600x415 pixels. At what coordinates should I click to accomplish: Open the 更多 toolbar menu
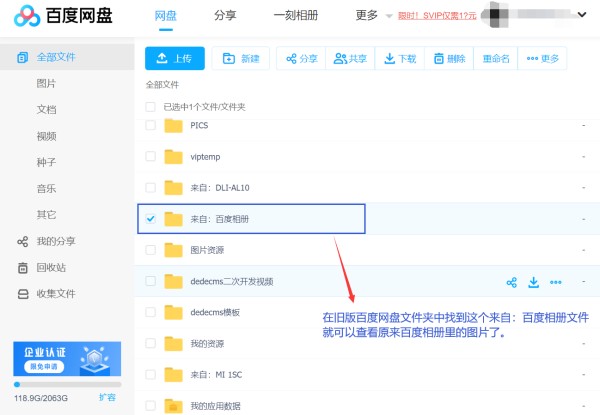pos(542,59)
